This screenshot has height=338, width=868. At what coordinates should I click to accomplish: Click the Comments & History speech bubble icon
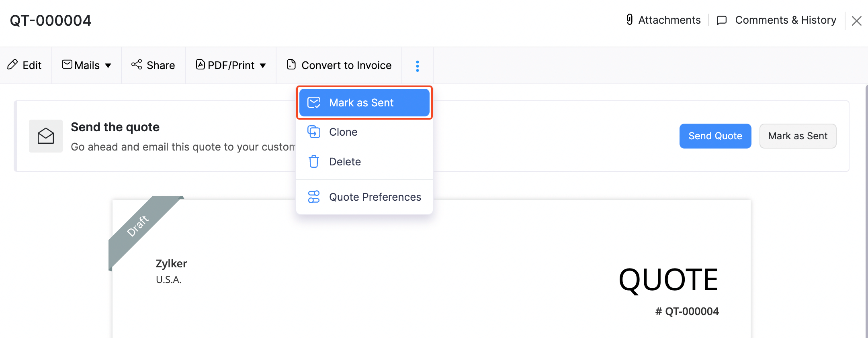pyautogui.click(x=722, y=20)
